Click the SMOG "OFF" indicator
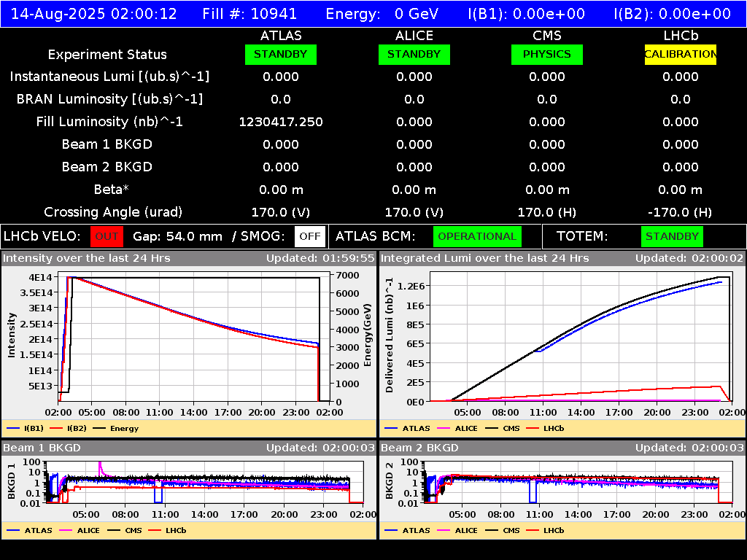Viewport: 747px width, 560px height. pos(309,237)
